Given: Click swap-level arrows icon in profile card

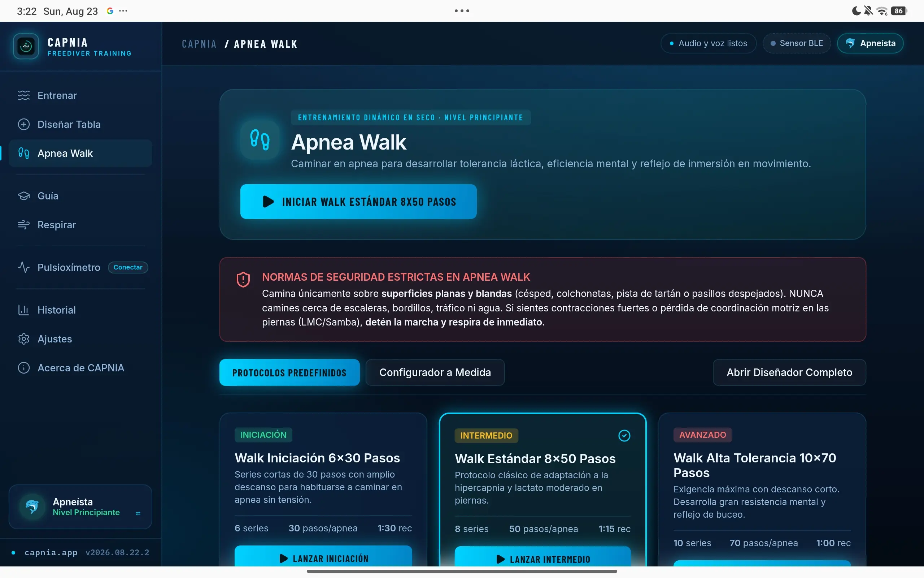Looking at the screenshot, I should 138,513.
